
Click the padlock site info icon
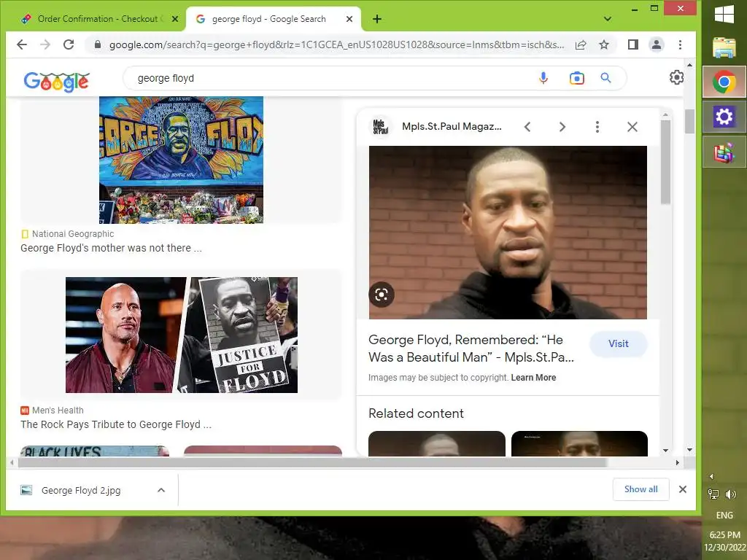click(x=98, y=44)
